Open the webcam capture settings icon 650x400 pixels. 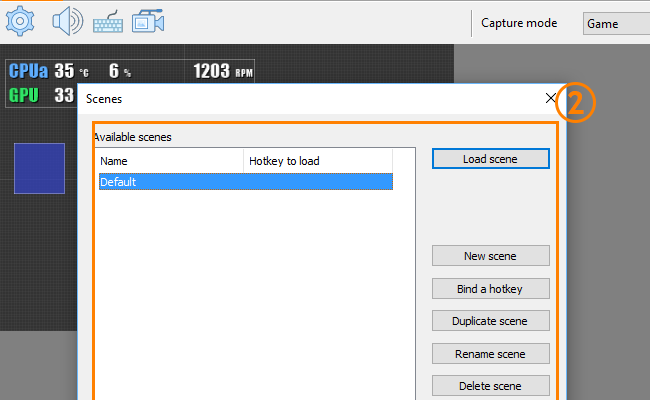[148, 21]
